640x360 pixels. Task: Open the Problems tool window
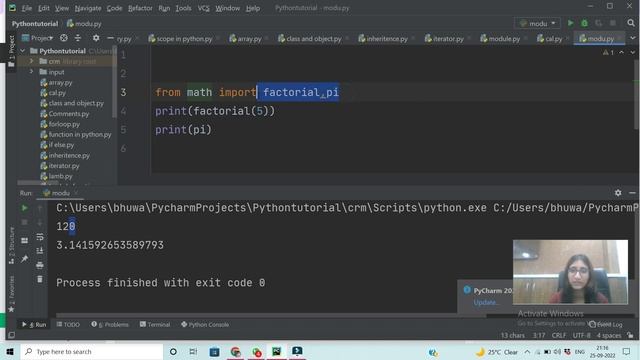point(110,324)
